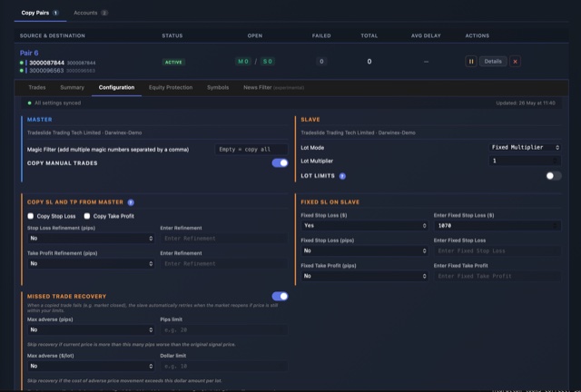Viewport: 581px width, 392px height.
Task: Click the Enter Fixed Stop Loss ($) field
Action: tap(497, 226)
